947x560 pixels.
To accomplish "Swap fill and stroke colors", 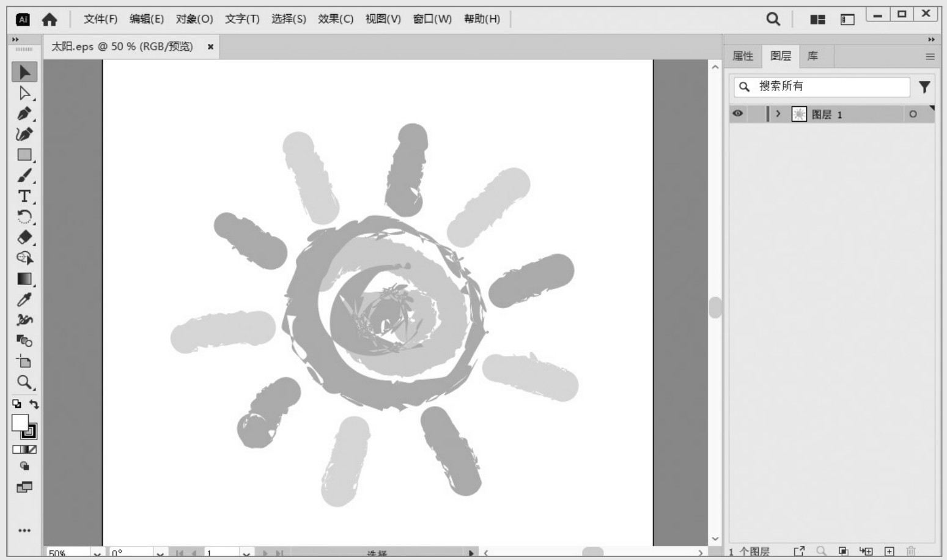I will pyautogui.click(x=34, y=404).
